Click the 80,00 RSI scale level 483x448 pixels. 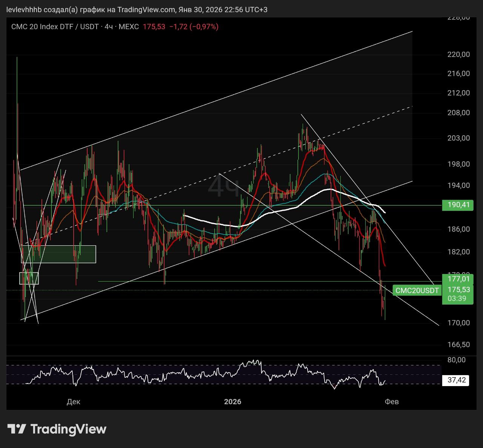pyautogui.click(x=456, y=360)
